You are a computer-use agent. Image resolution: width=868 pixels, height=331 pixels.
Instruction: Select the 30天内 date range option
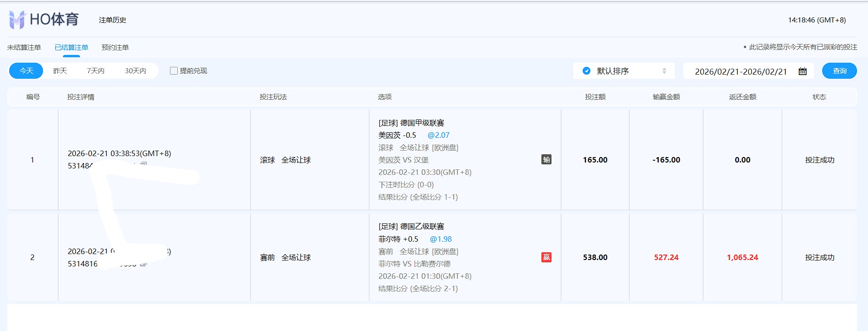pyautogui.click(x=135, y=71)
